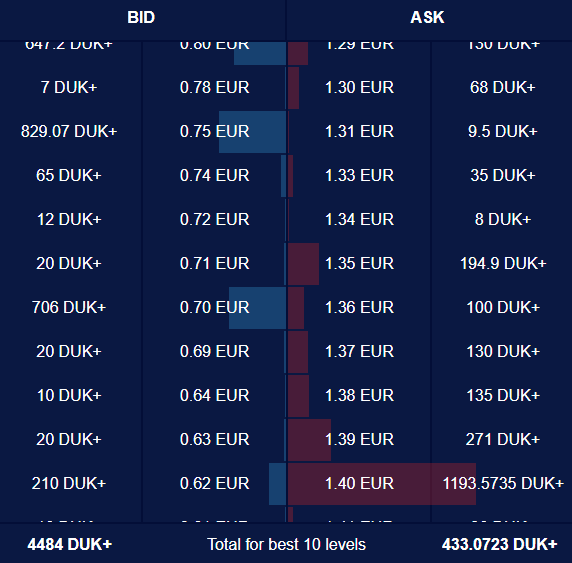Select the 1.30 EUR ask price
The height and width of the screenshot is (563, 572).
359,88
